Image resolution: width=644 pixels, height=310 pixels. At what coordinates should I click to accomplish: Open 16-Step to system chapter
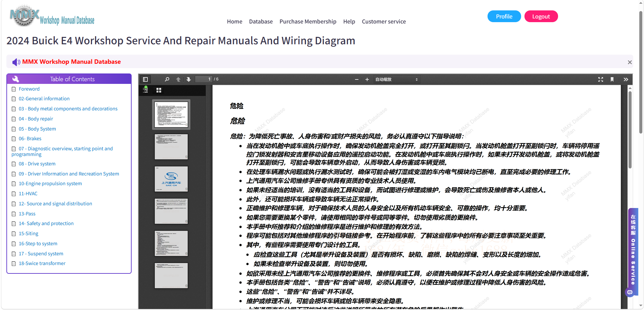pos(38,244)
